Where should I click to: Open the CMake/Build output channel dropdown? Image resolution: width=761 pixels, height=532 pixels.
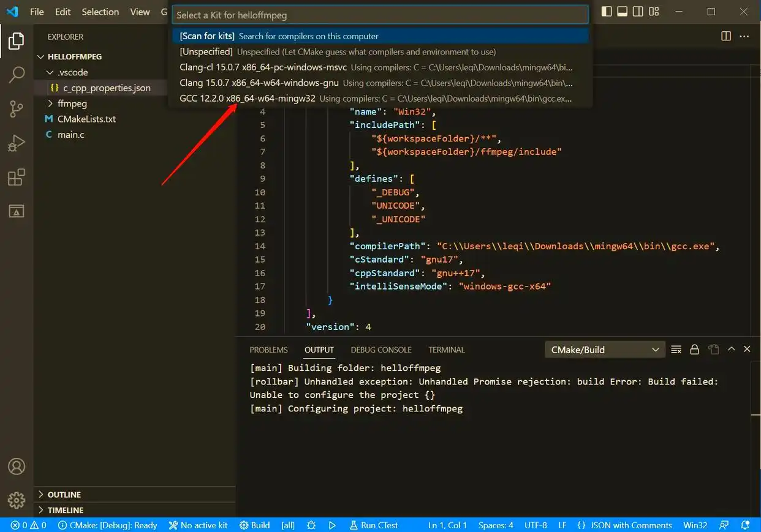click(x=605, y=350)
